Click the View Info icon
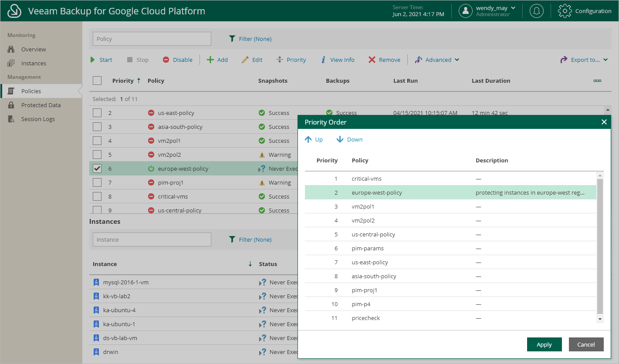 tap(323, 60)
